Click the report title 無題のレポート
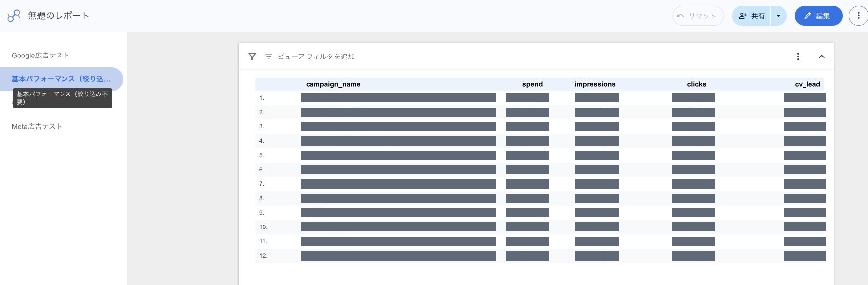Image resolution: width=868 pixels, height=285 pixels. tap(59, 16)
